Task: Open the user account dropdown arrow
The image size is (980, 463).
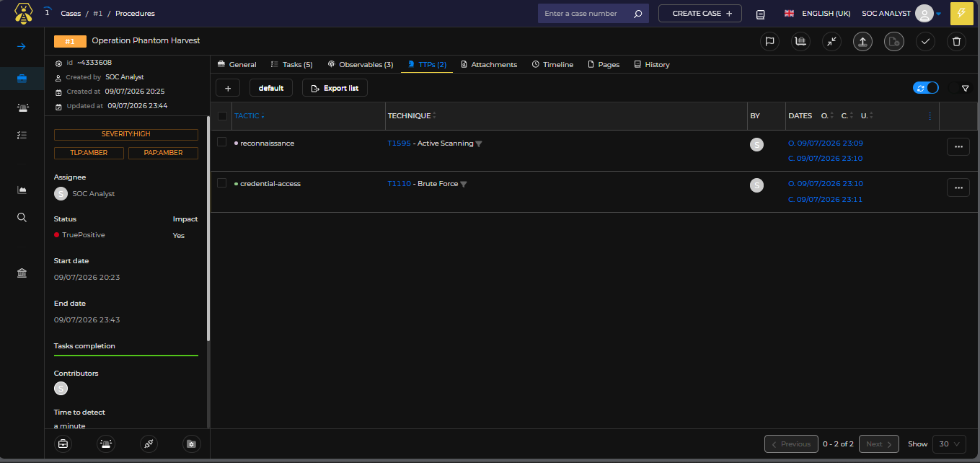Action: [939, 14]
